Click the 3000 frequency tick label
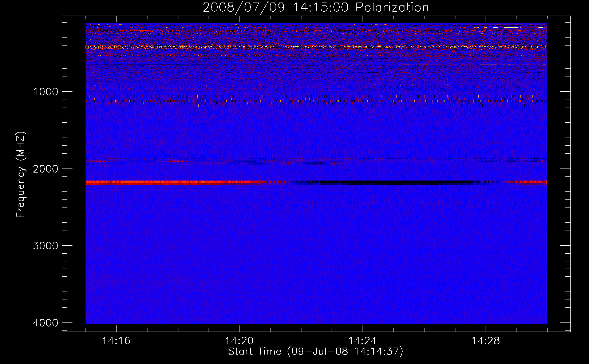The width and height of the screenshot is (589, 364). point(46,246)
